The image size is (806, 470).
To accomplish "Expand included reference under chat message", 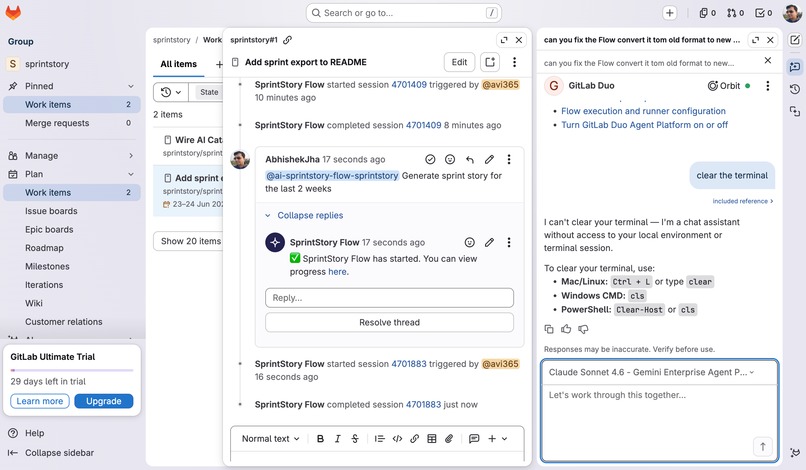I will click(x=743, y=201).
